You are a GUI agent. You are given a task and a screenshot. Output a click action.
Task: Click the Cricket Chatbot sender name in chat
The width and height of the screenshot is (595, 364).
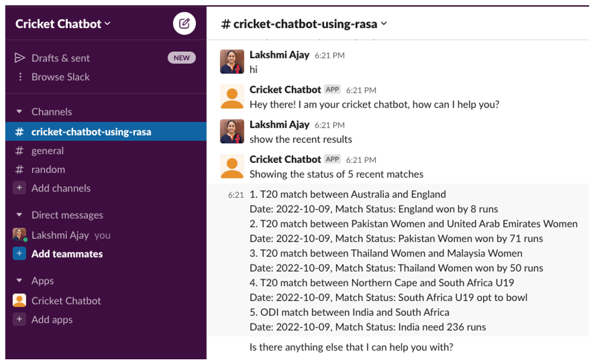pyautogui.click(x=285, y=89)
